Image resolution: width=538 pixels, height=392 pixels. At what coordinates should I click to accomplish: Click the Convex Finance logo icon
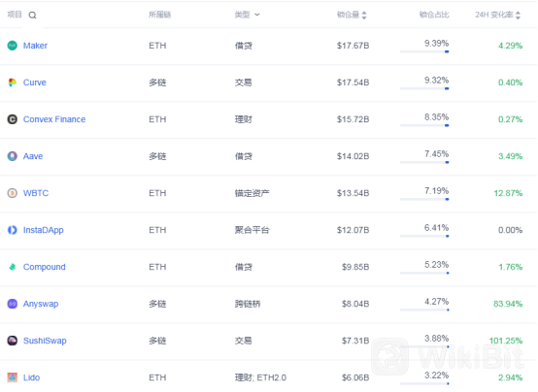(x=13, y=119)
